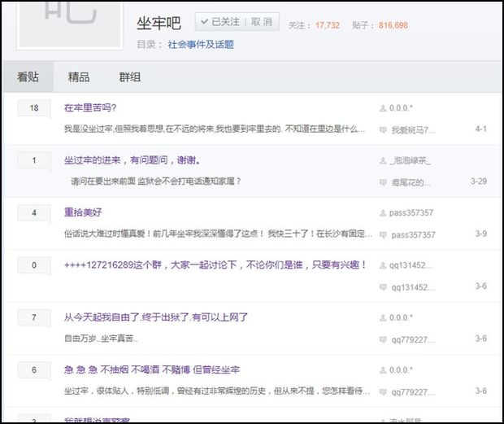The image size is (504, 424).
Task: Open the ++++127216289这个群 thread
Action: pyautogui.click(x=215, y=265)
